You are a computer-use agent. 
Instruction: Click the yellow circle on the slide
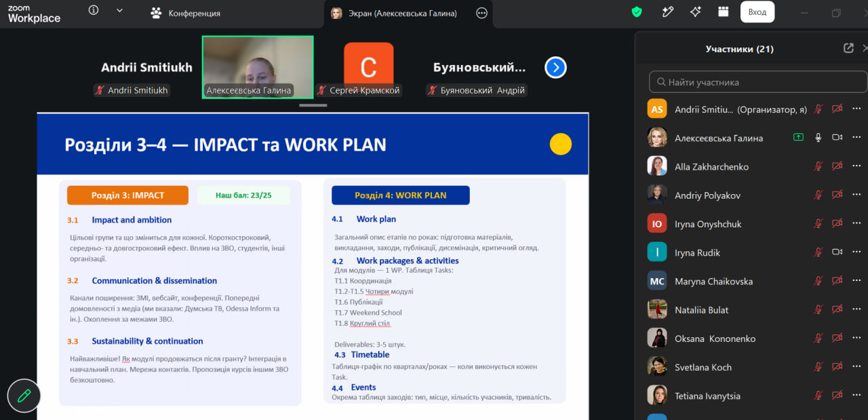(x=560, y=144)
